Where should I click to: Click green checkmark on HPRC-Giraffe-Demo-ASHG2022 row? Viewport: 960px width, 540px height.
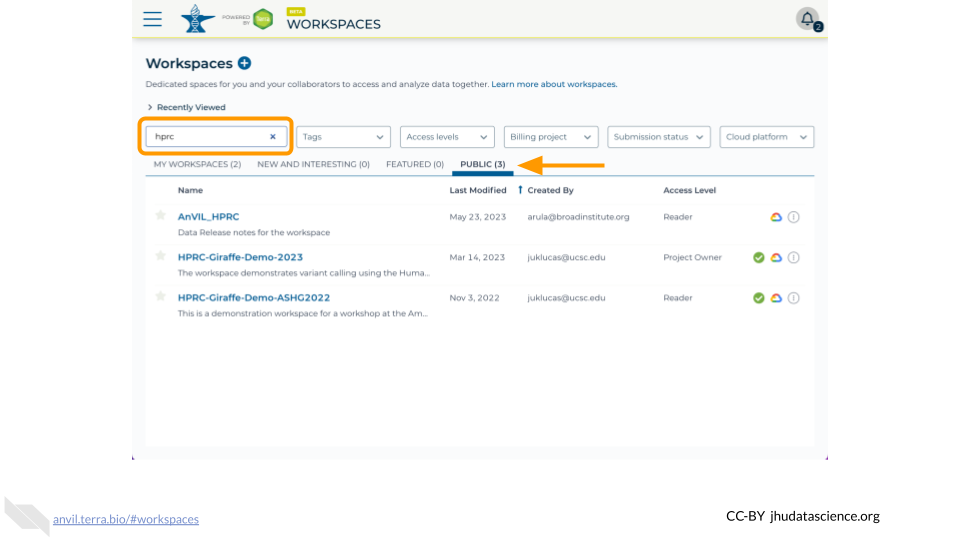click(x=759, y=298)
